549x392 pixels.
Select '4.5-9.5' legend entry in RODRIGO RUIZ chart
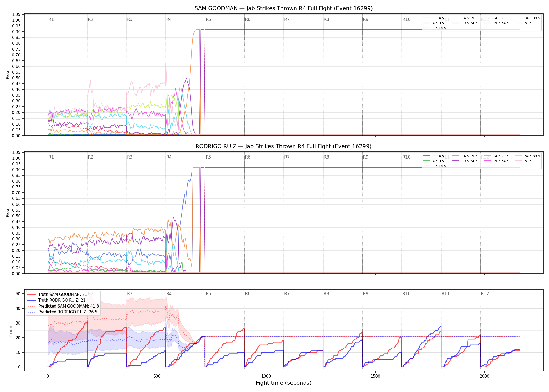click(x=433, y=161)
